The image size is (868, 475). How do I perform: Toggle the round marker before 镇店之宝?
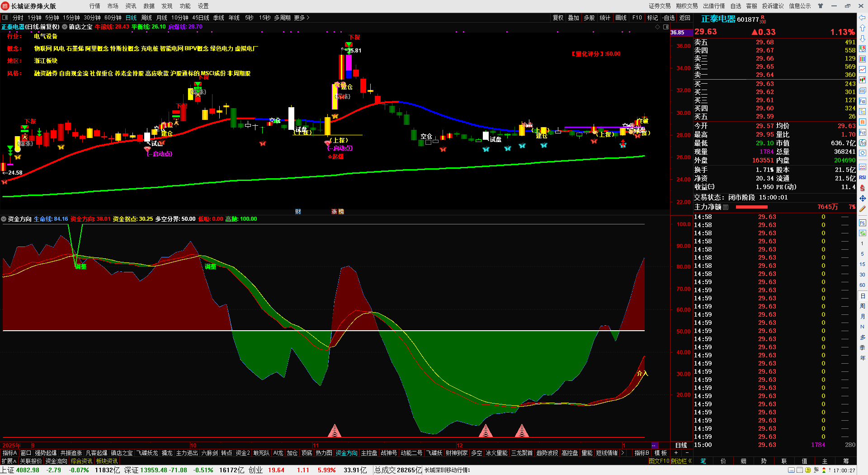point(65,27)
